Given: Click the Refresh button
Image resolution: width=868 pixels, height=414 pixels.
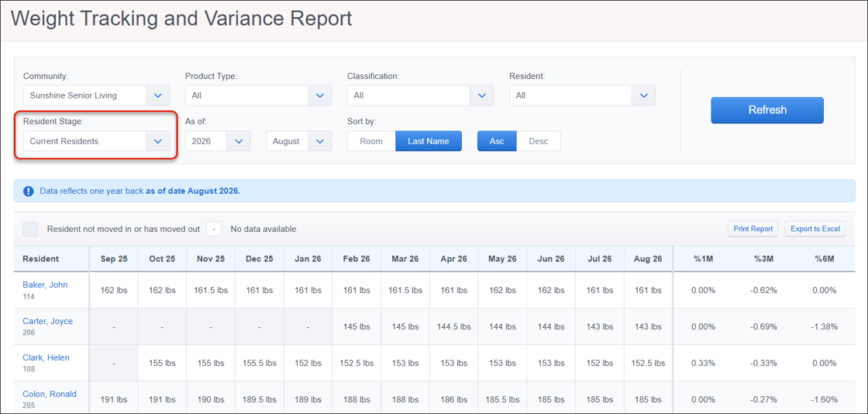Looking at the screenshot, I should [x=767, y=110].
